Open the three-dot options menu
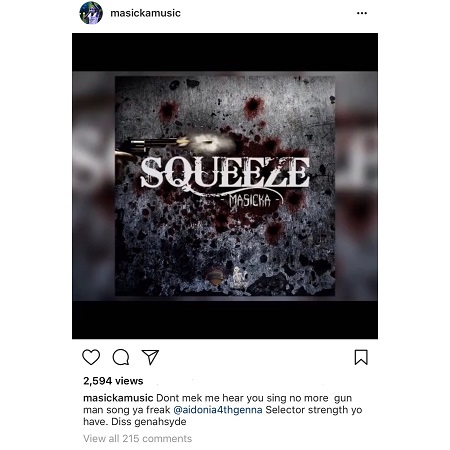This screenshot has height=450, width=450. pos(362,13)
